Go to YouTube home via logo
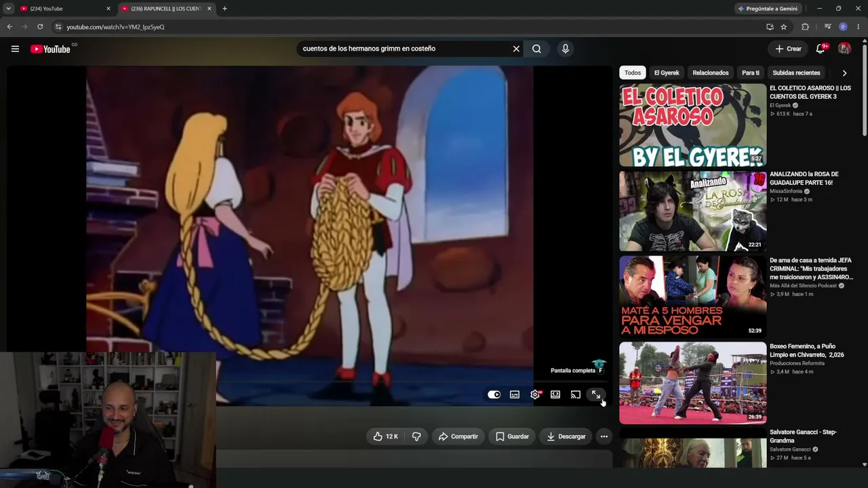Screen dimensions: 868x488 [51, 49]
